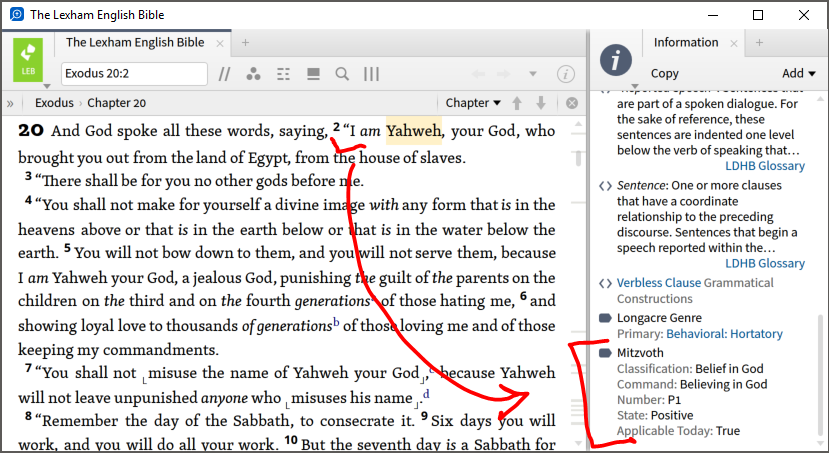Screen dimensions: 829x453
Task: Click the resource information circle icon
Action: click(566, 74)
